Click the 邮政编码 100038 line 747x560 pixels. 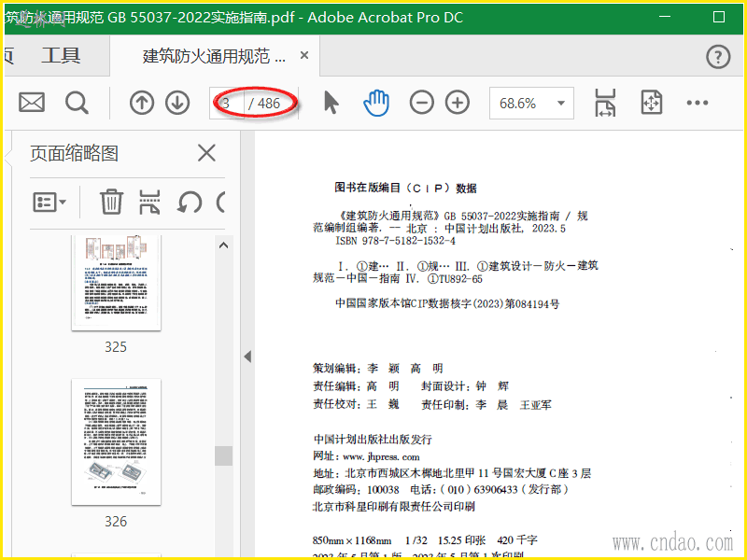tap(440, 489)
